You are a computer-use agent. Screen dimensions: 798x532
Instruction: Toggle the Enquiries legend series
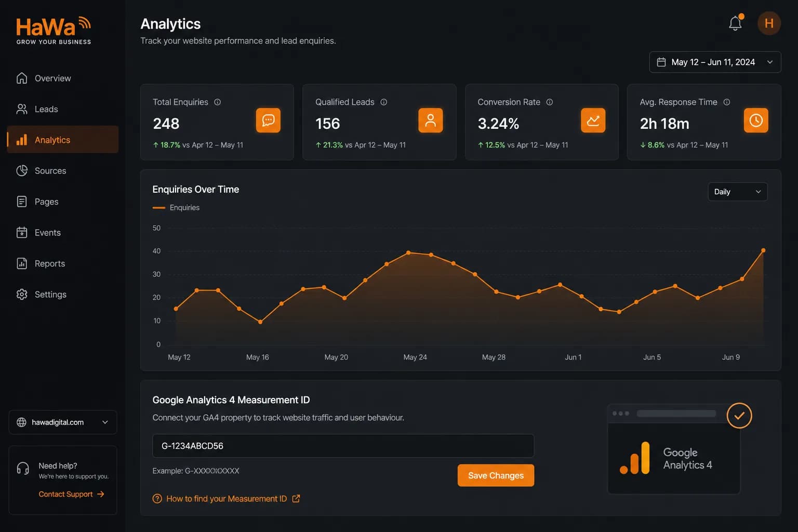click(176, 207)
